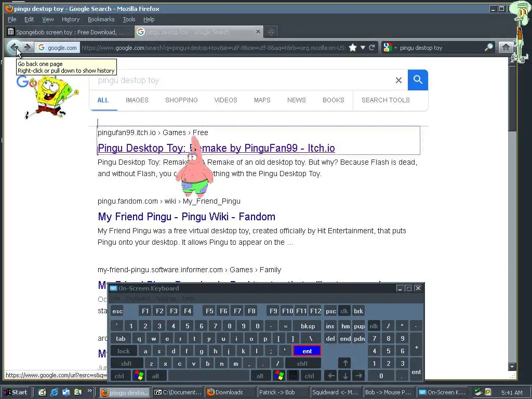Viewport: 532px width, 399px height.
Task: Click the on-screen keyboard ent key
Action: click(x=307, y=351)
